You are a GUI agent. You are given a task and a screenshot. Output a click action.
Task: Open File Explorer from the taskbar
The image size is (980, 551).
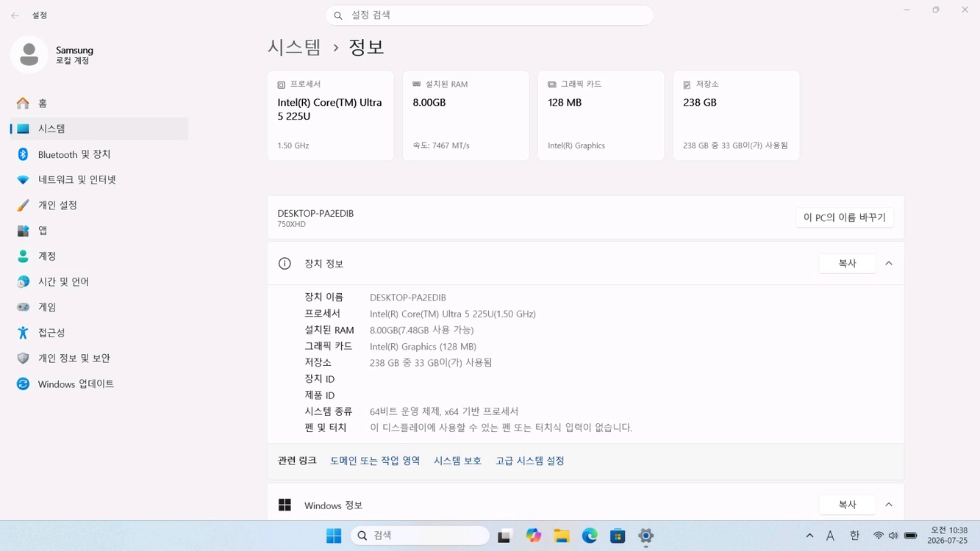562,536
